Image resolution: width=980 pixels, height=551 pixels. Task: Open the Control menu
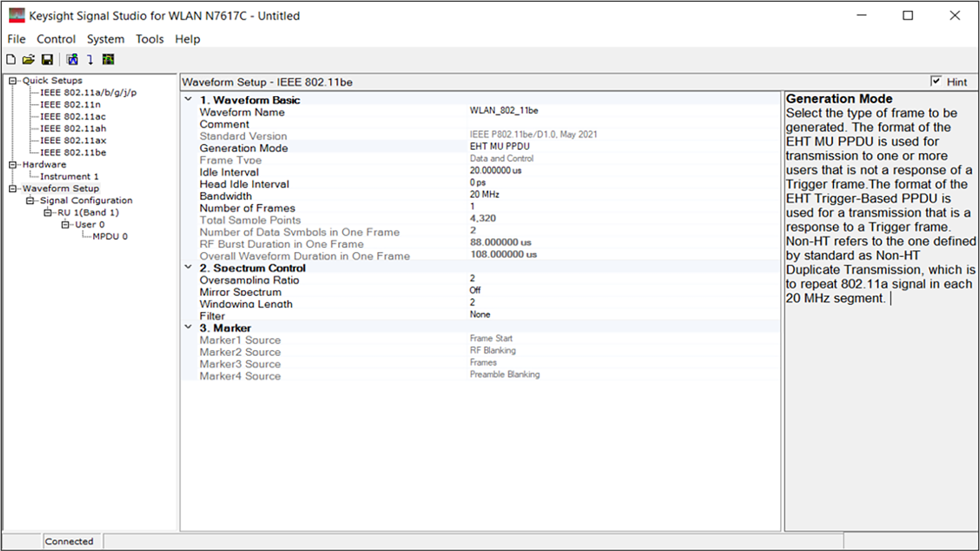point(56,39)
